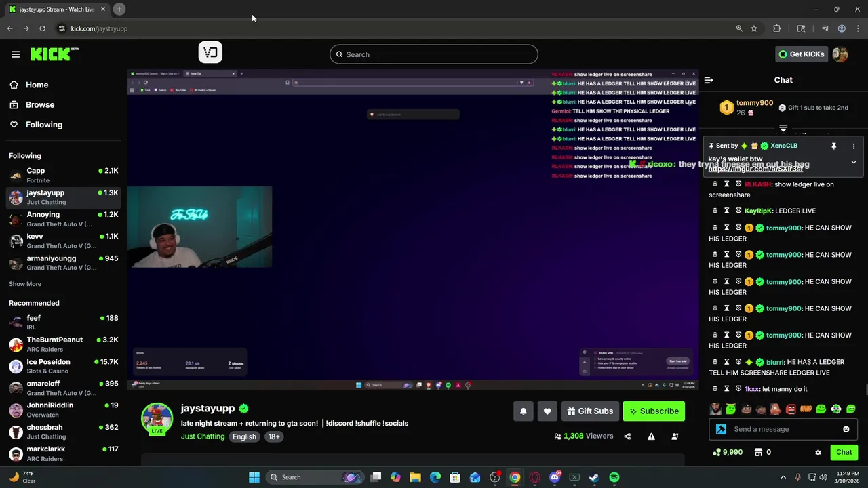Open Chrome extensions puzzle icon
Viewport: 868px width, 488px height.
click(777, 28)
